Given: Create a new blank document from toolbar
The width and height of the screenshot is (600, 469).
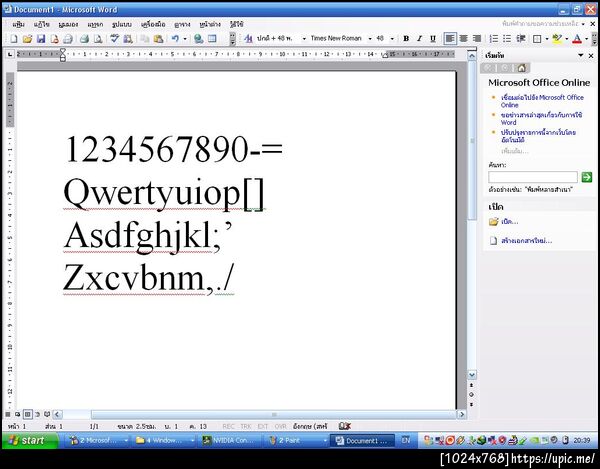Looking at the screenshot, I should point(14,39).
